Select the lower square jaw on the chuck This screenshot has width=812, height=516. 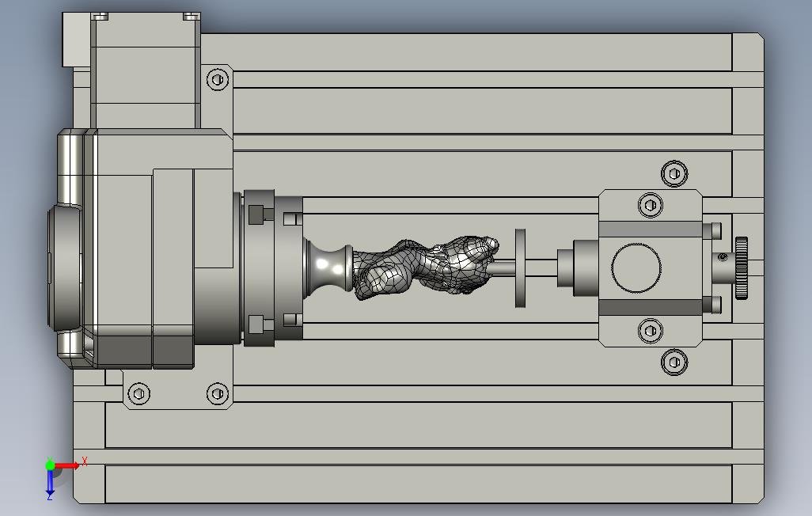pyautogui.click(x=257, y=324)
